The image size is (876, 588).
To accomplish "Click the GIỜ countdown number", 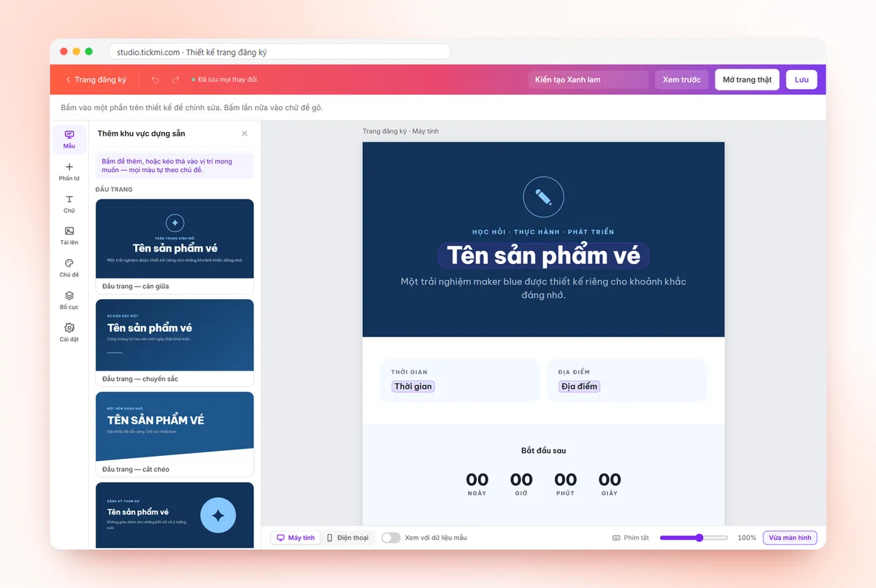I will click(x=521, y=479).
